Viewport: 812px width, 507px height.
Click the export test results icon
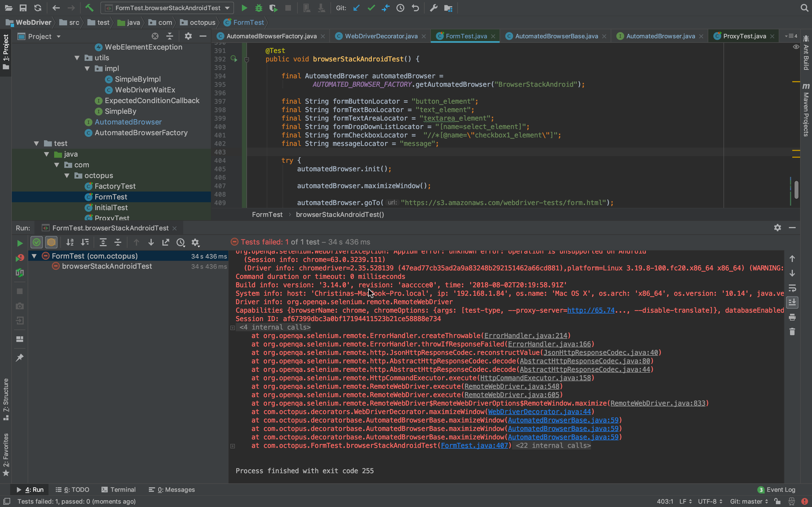click(166, 242)
